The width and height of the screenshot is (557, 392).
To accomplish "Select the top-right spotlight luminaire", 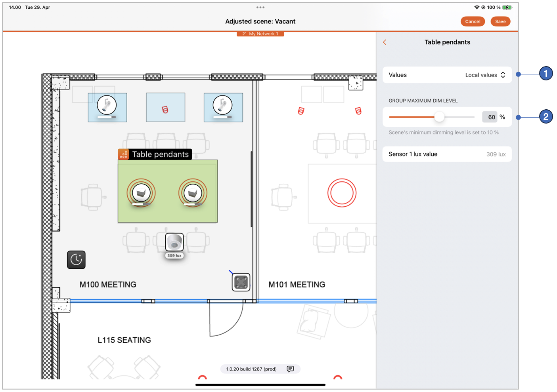I will coord(223,106).
